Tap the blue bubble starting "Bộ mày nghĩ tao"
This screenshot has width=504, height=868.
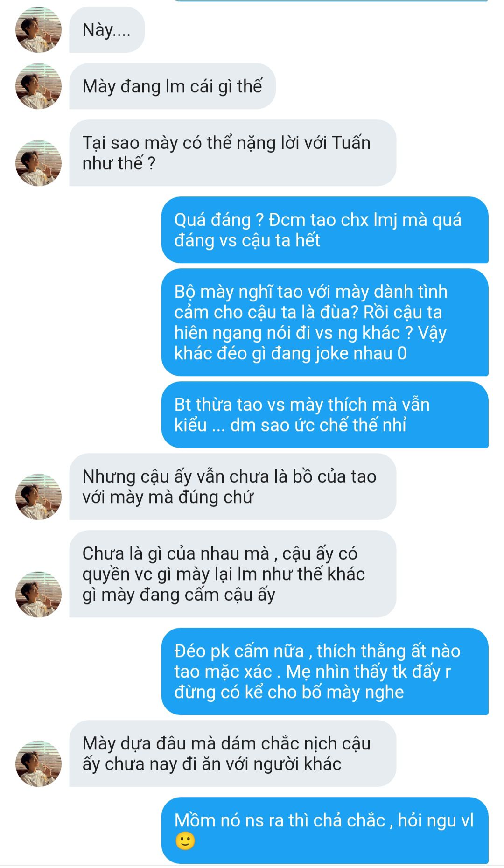325,322
